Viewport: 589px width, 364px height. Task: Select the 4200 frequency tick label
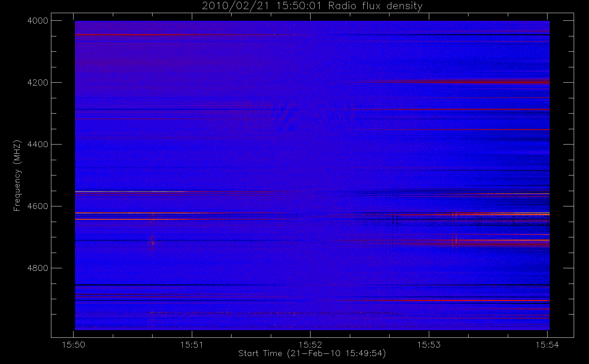pyautogui.click(x=38, y=83)
